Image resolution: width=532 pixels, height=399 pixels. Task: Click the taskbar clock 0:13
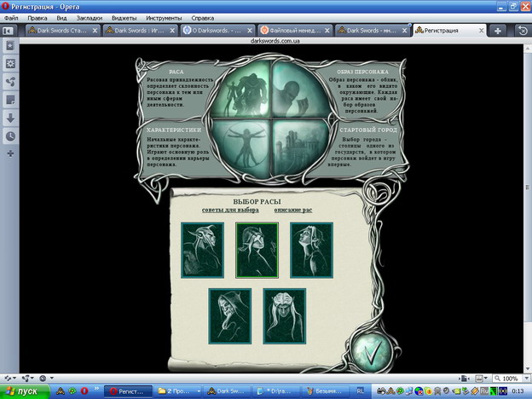(518, 391)
